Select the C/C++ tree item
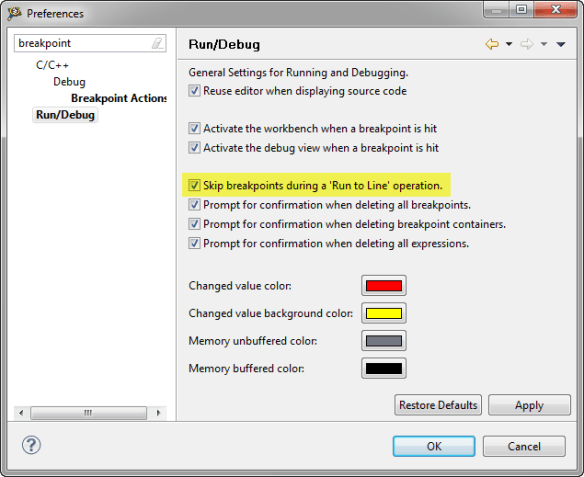This screenshot has height=477, width=584. 52,65
